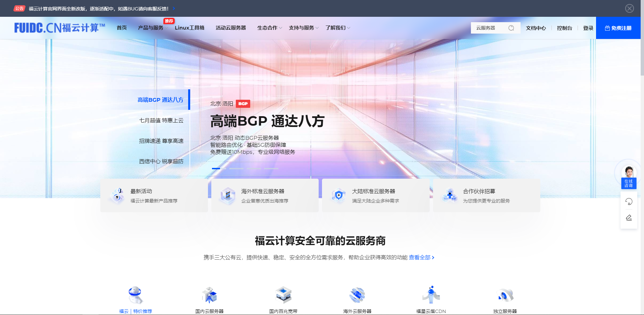Click the 最新活动 card icon
Screen dimensions: 644x315
click(117, 195)
